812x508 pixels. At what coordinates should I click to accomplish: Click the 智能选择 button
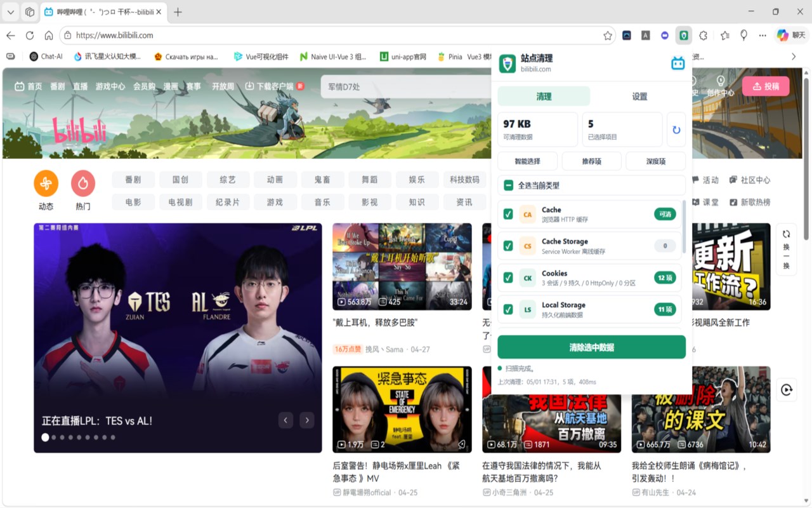click(528, 161)
